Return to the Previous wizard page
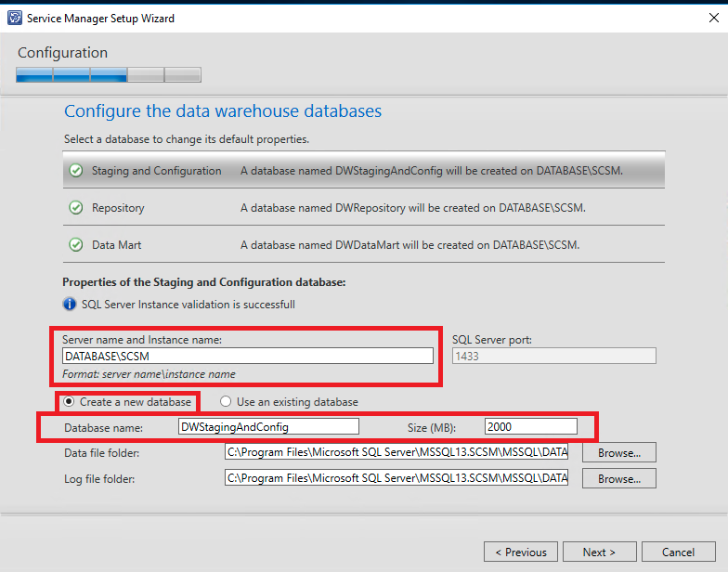728x572 pixels. pyautogui.click(x=521, y=552)
